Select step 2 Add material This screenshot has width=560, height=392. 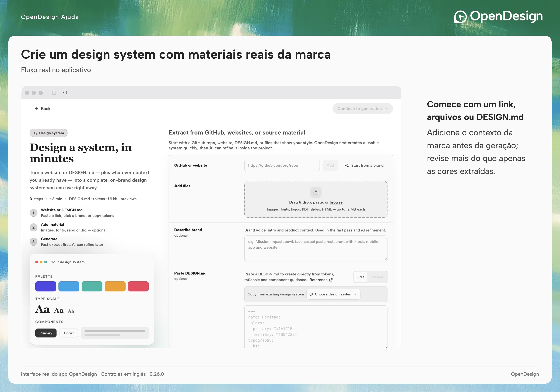click(68, 227)
